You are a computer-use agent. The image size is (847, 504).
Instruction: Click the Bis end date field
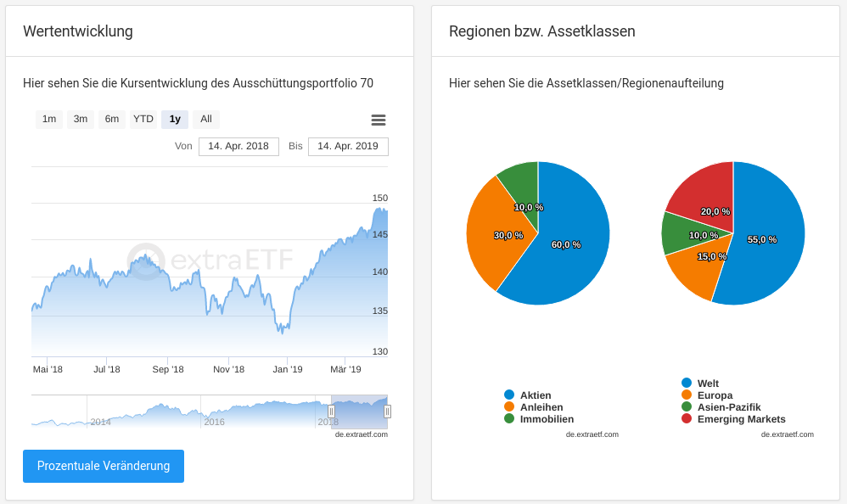point(348,147)
